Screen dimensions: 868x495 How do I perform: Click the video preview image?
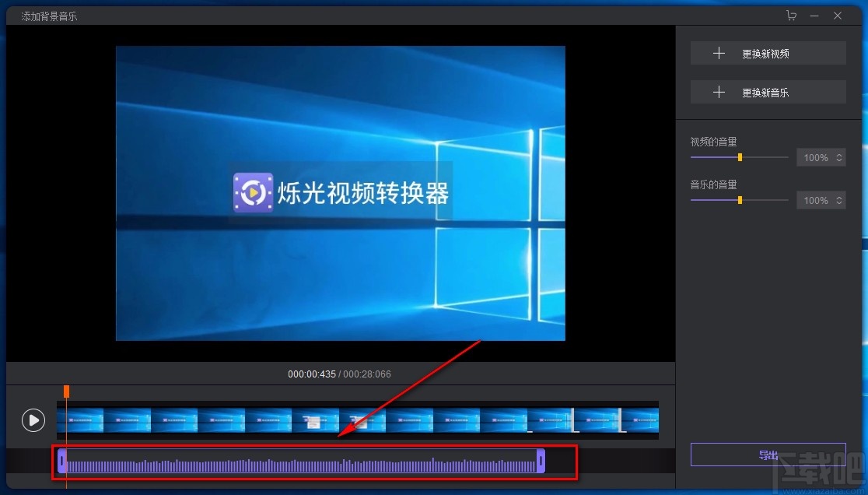tap(341, 193)
